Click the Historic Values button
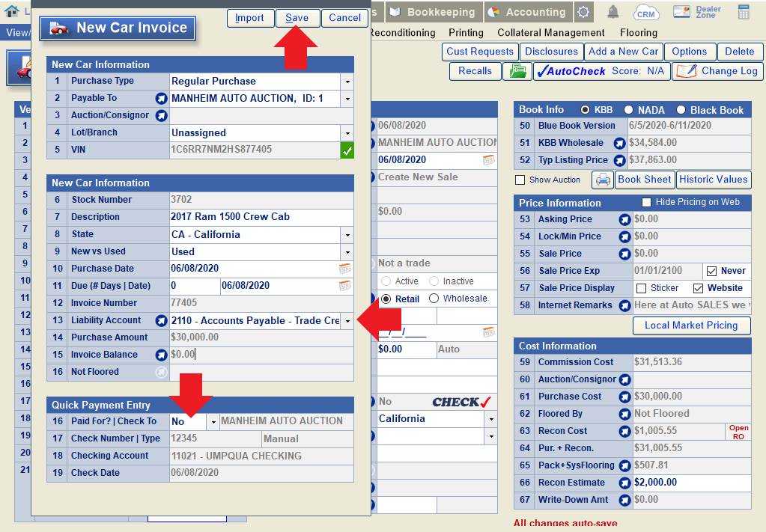 714,180
